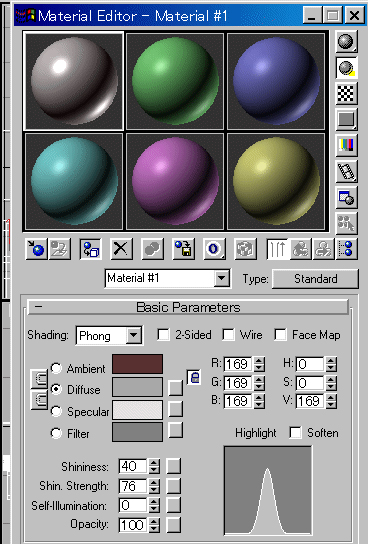This screenshot has height=544, width=368.
Task: Click the Ambient color swatch
Action: [x=137, y=364]
